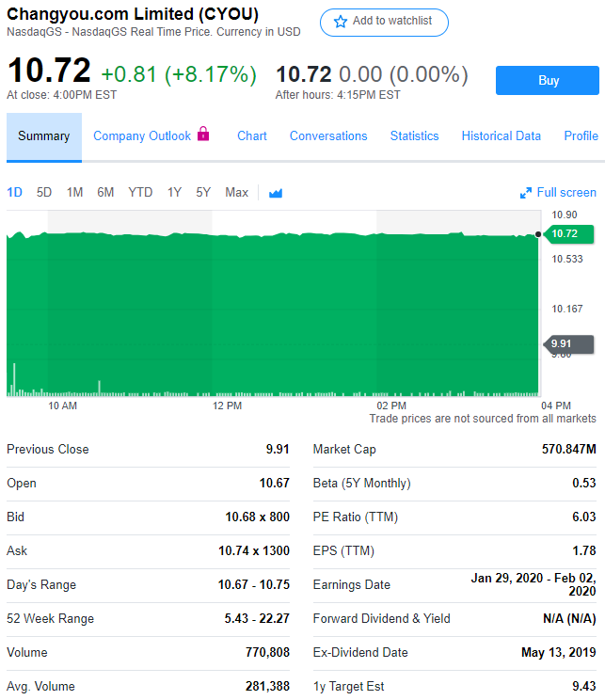Click the Ask value 10.74 x 1300
This screenshot has width=605, height=700.
254,551
